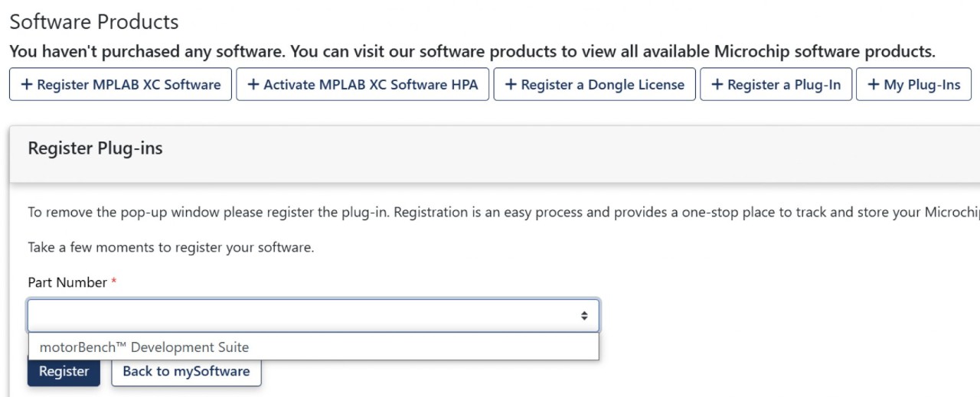Click the "haven't purchased any software" notice
The width and height of the screenshot is (980, 397).
[x=472, y=52]
